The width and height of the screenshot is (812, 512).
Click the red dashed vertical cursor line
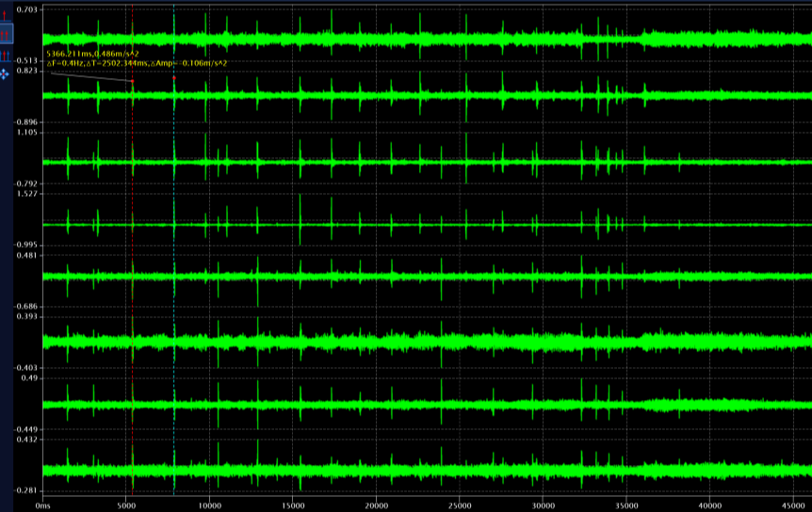click(133, 282)
